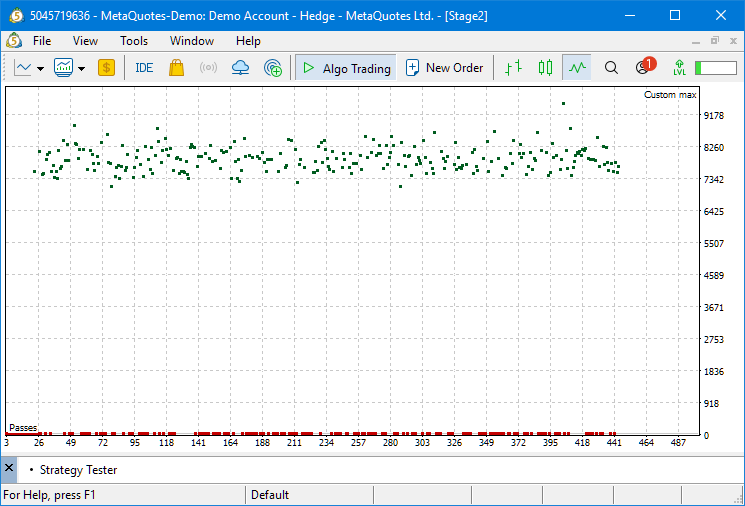745x506 pixels.
Task: Select the Strategy Tester tab label
Action: 78,469
